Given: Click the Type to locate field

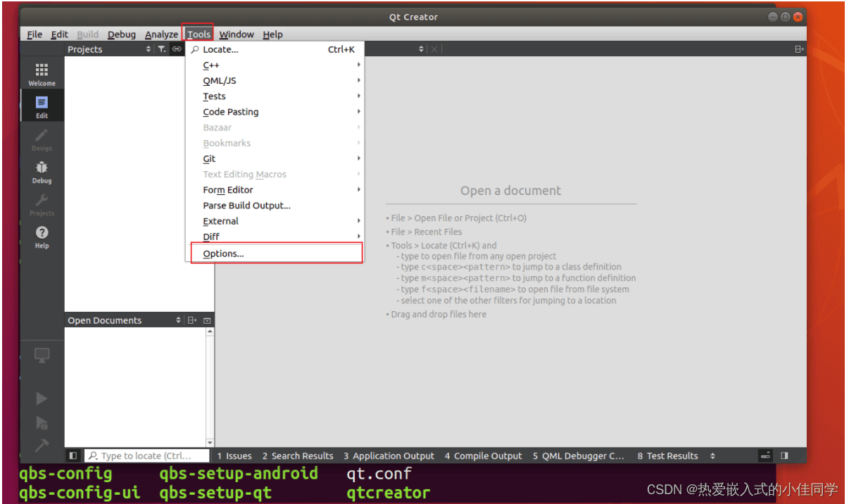Looking at the screenshot, I should 147,456.
